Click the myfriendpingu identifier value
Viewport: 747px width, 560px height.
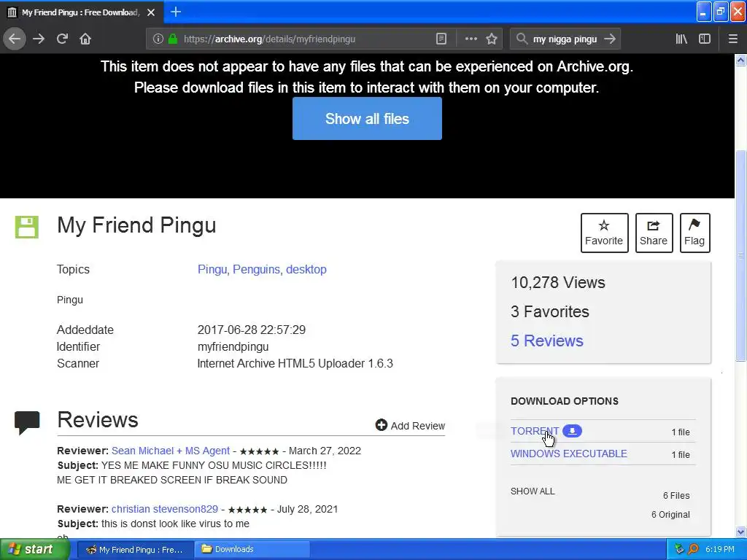pyautogui.click(x=233, y=346)
